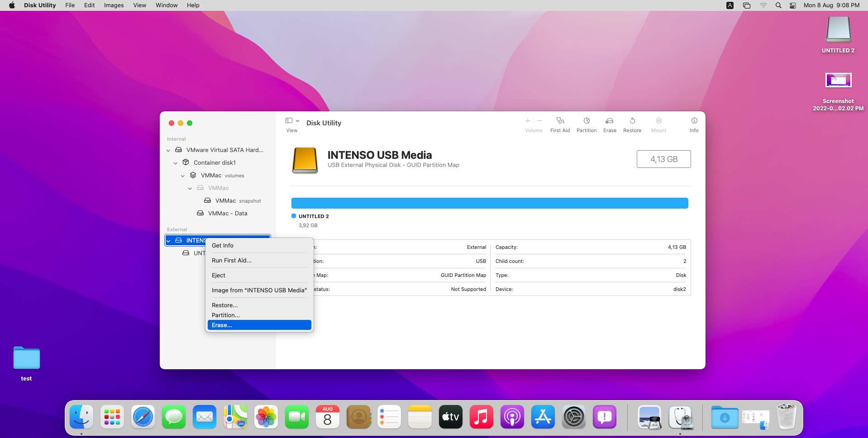Choose Erase... in context menu

(259, 325)
